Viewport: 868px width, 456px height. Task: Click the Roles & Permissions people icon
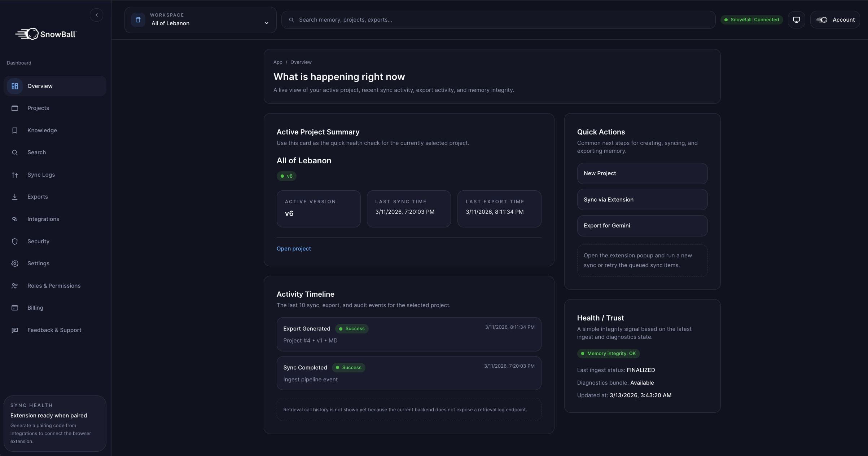pos(15,286)
